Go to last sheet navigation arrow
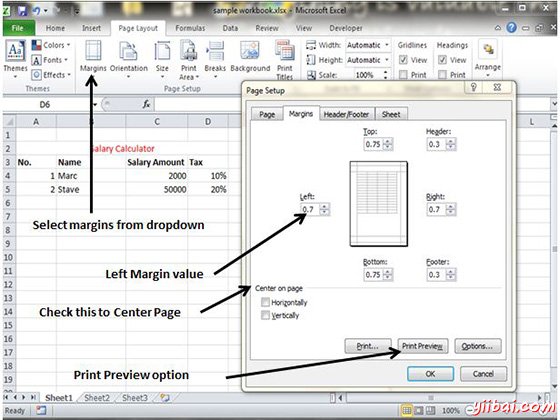560x420 pixels. pyautogui.click(x=33, y=397)
